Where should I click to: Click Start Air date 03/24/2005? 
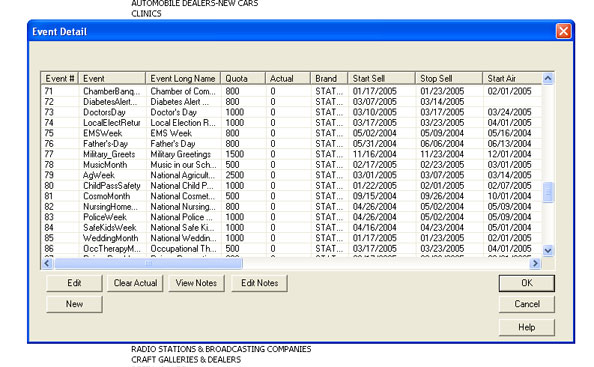[510, 112]
